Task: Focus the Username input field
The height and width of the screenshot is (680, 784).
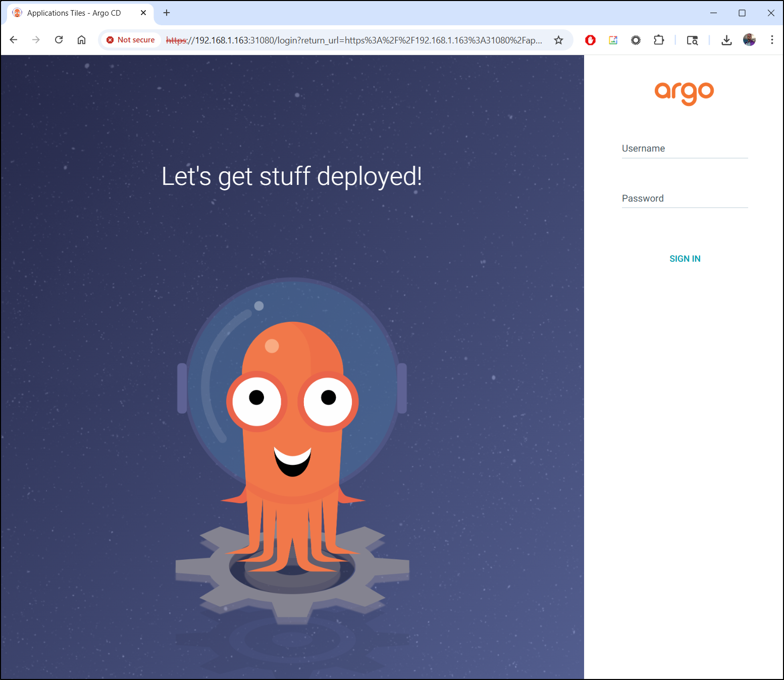Action: coord(685,149)
